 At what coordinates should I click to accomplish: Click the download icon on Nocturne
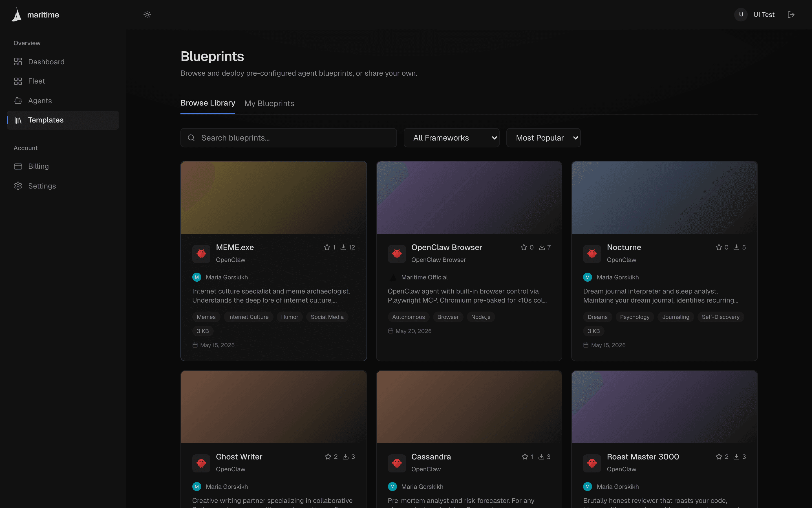736,247
